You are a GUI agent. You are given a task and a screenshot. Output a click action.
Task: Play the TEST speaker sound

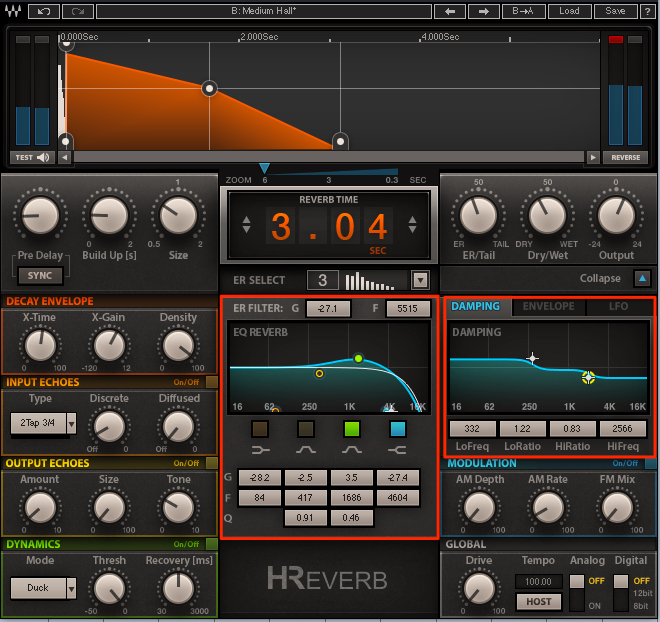tap(32, 157)
